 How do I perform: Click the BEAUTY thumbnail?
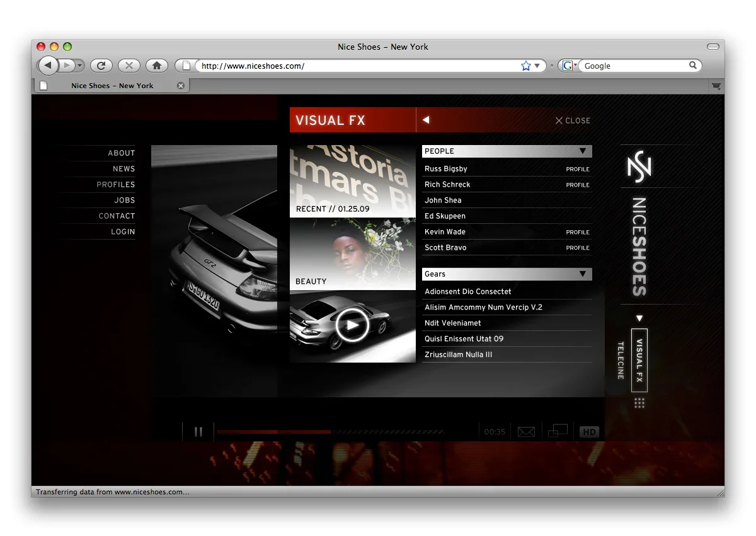pos(352,255)
